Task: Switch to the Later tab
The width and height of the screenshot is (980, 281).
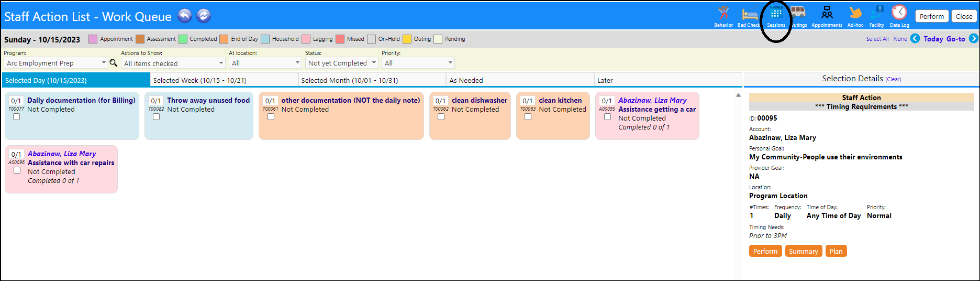Action: click(668, 80)
